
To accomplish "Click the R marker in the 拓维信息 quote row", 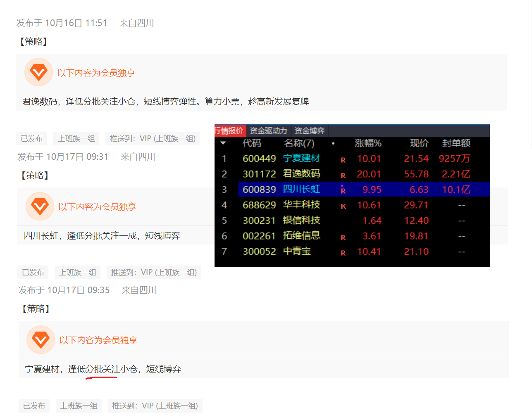I will click(343, 237).
